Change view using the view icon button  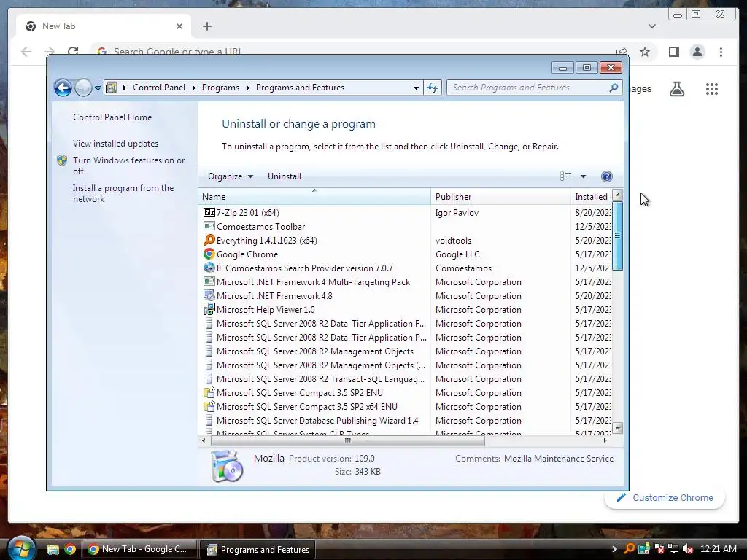565,176
